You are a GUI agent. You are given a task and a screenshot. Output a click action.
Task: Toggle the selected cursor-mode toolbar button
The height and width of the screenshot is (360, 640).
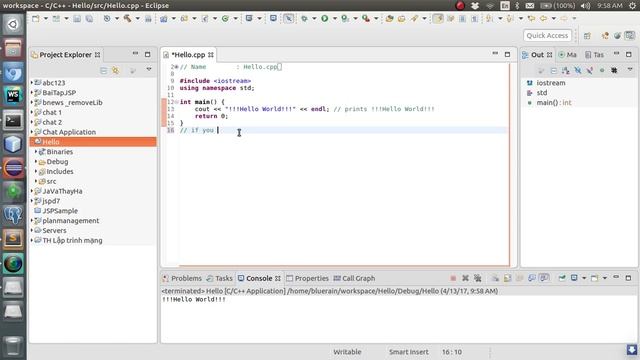pos(289,18)
